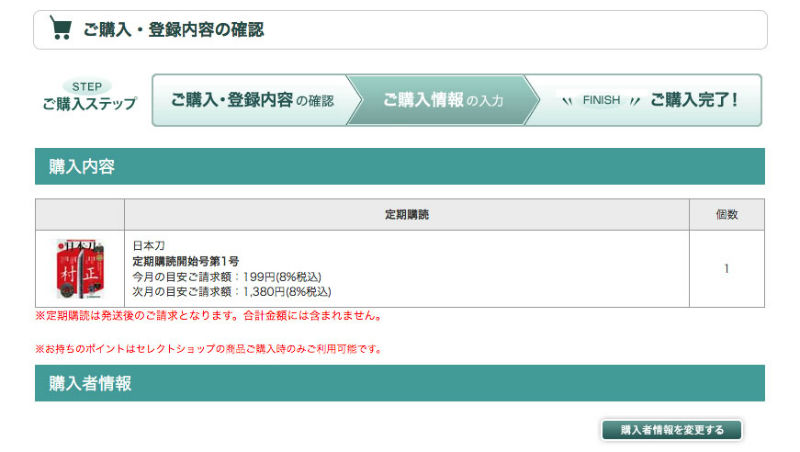Click the 次月の目安ご請求額 1,380円 line
800x452 pixels.
point(231,291)
